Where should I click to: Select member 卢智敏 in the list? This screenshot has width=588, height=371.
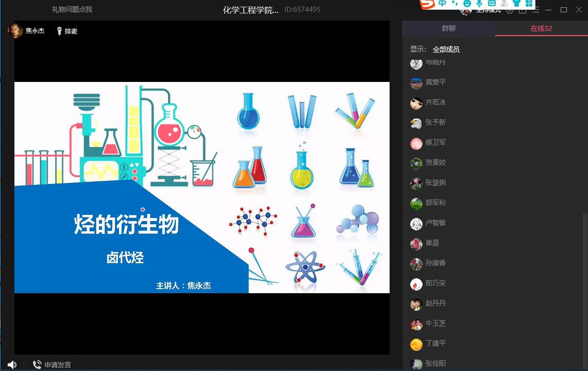pyautogui.click(x=435, y=223)
